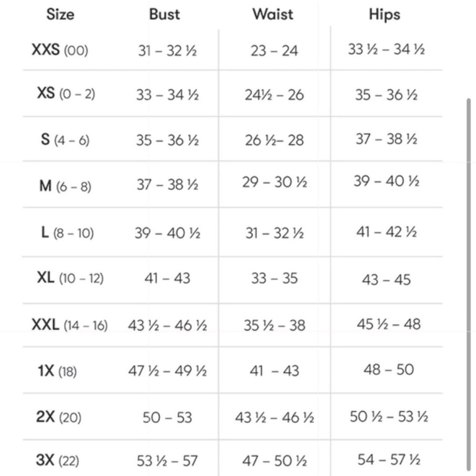
Task: Select the M (6 – 8) size label
Action: (x=65, y=186)
